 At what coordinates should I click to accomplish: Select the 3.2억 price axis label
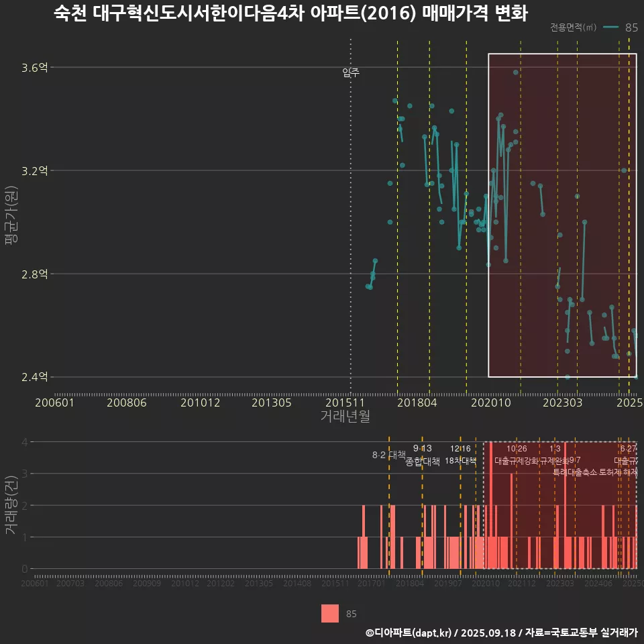coord(34,170)
